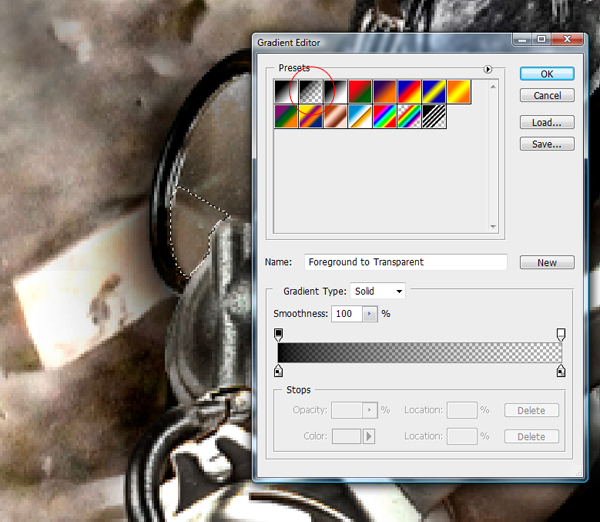Minimize the Gradient Editor window

522,39
